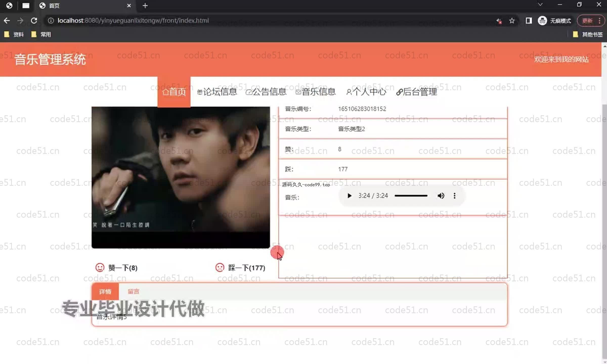Click the music number 165106283018152

(362, 109)
